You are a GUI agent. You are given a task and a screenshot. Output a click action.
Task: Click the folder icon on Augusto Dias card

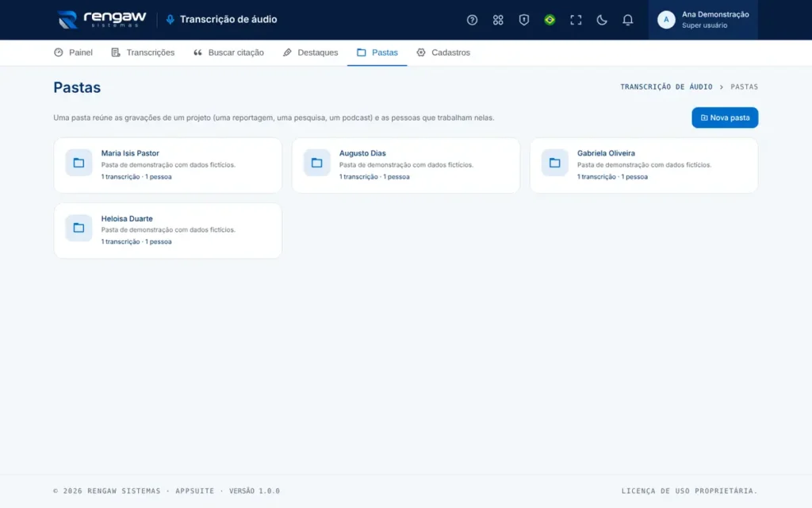[316, 163]
